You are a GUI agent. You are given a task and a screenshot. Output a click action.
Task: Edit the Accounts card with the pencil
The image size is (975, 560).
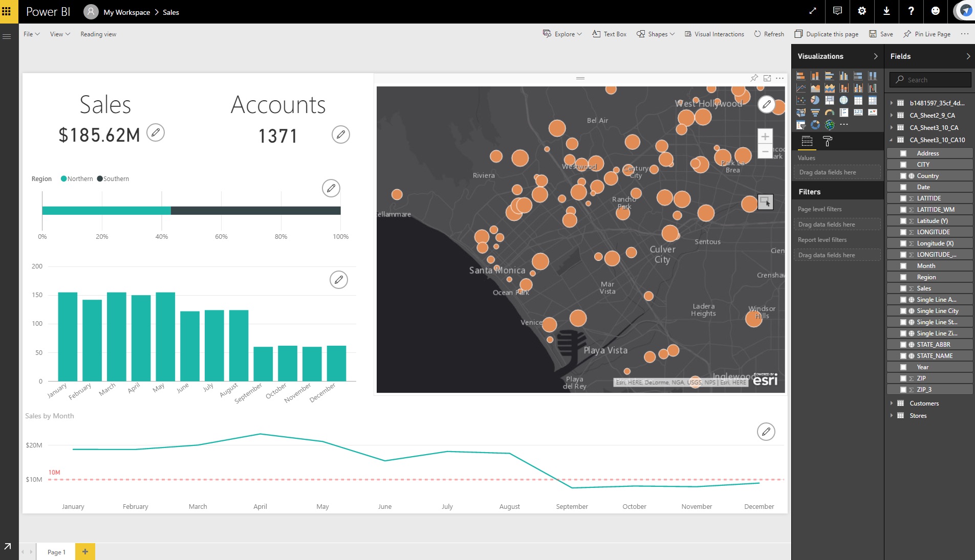click(x=341, y=135)
